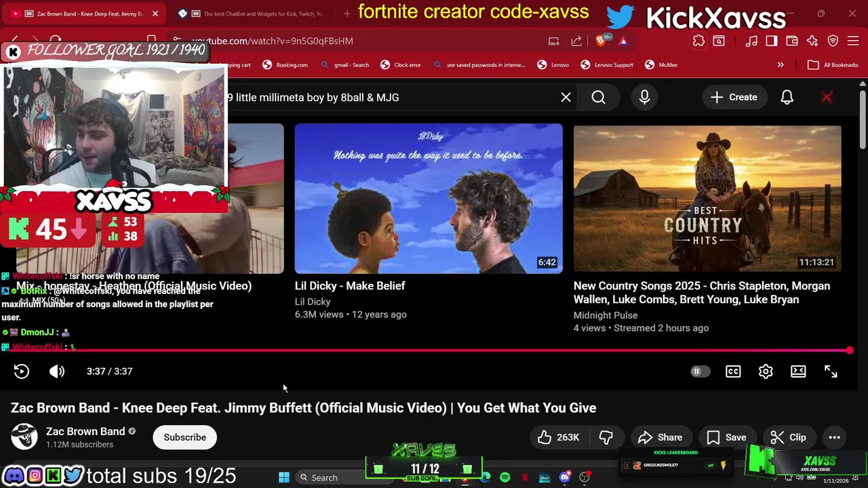Screen dimensions: 868x488
Task: Clear the YouTube search box with the X
Action: (x=566, y=97)
